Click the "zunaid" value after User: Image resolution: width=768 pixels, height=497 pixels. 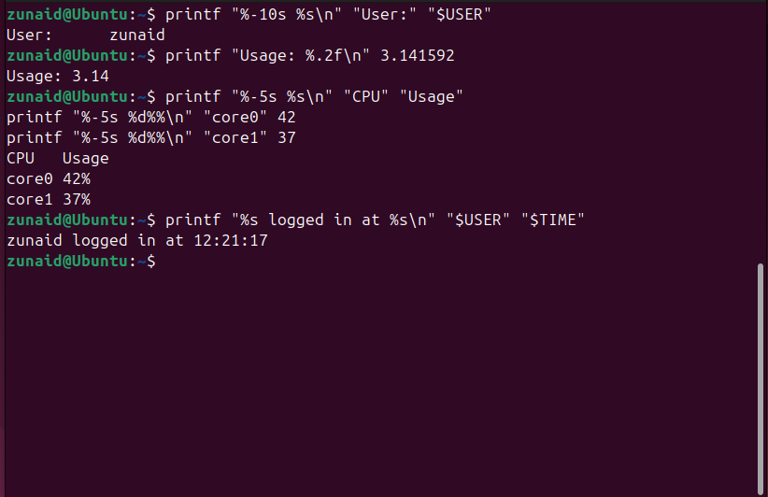tap(136, 35)
